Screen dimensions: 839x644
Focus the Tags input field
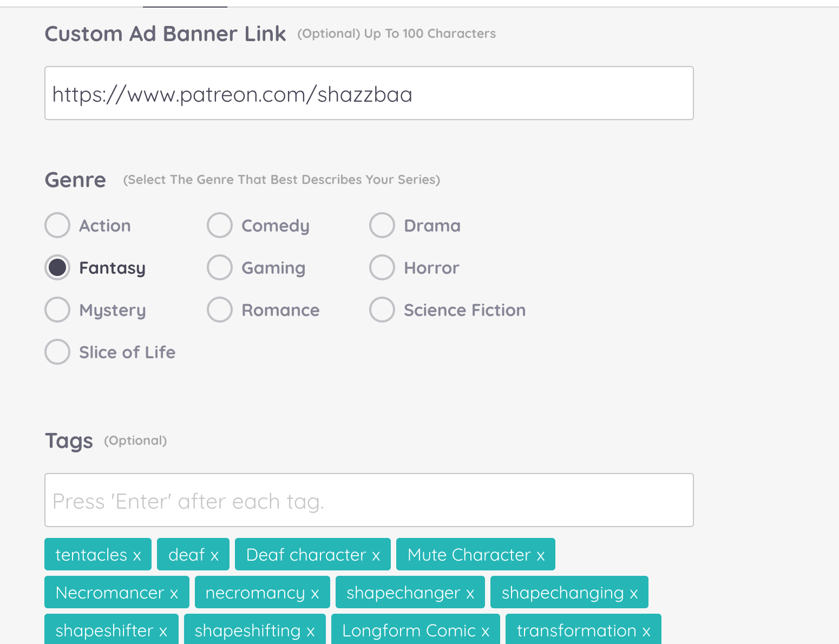click(369, 501)
